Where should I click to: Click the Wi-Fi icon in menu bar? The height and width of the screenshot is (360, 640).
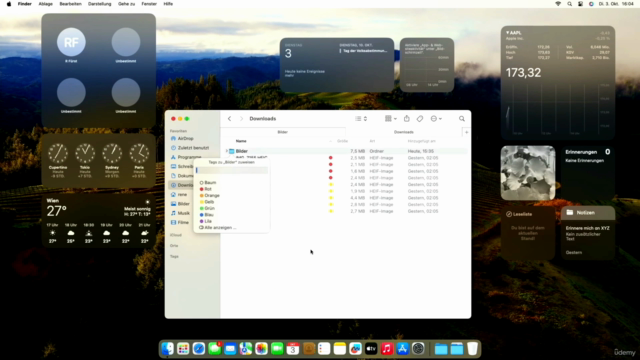(x=558, y=4)
